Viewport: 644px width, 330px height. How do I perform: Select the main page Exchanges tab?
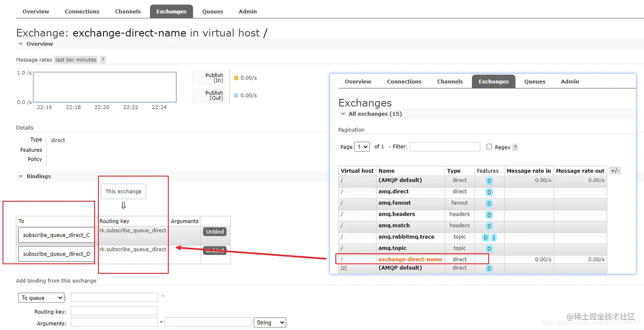[x=171, y=12]
